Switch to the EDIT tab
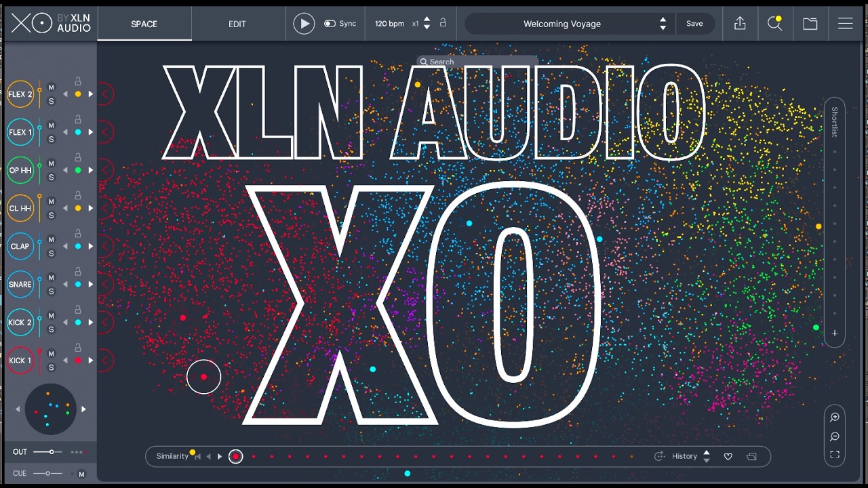Viewport: 868px width, 488px height. click(237, 24)
